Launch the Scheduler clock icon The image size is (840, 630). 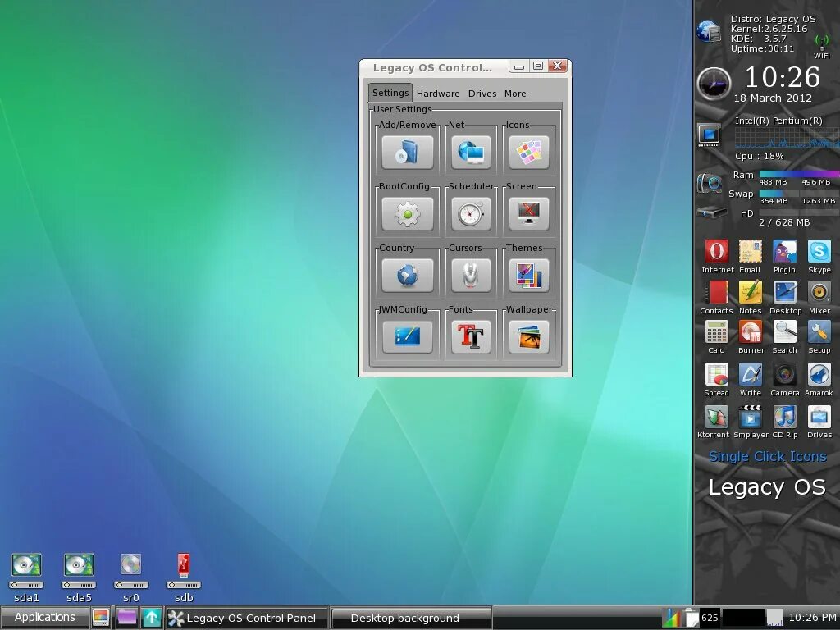[x=470, y=214]
